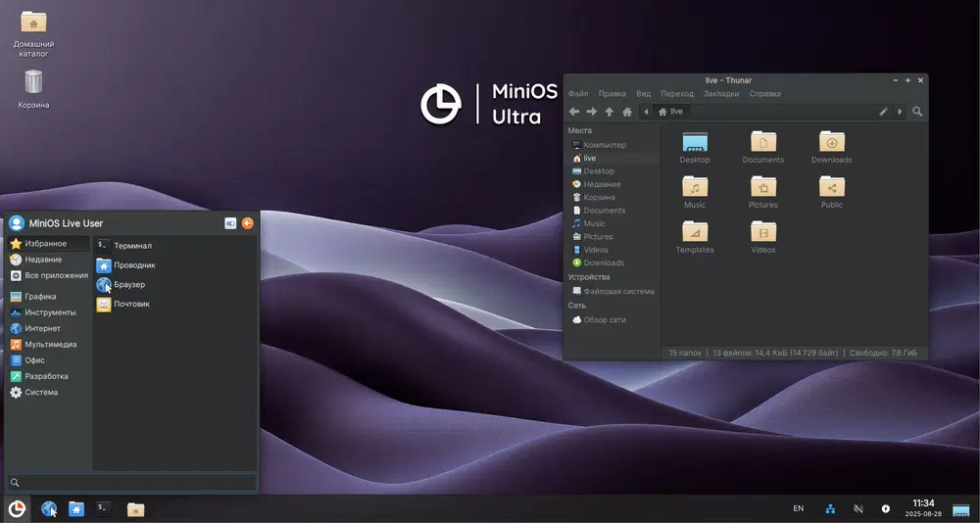Open the Графика category
This screenshot has height=523, width=980.
tap(49, 297)
